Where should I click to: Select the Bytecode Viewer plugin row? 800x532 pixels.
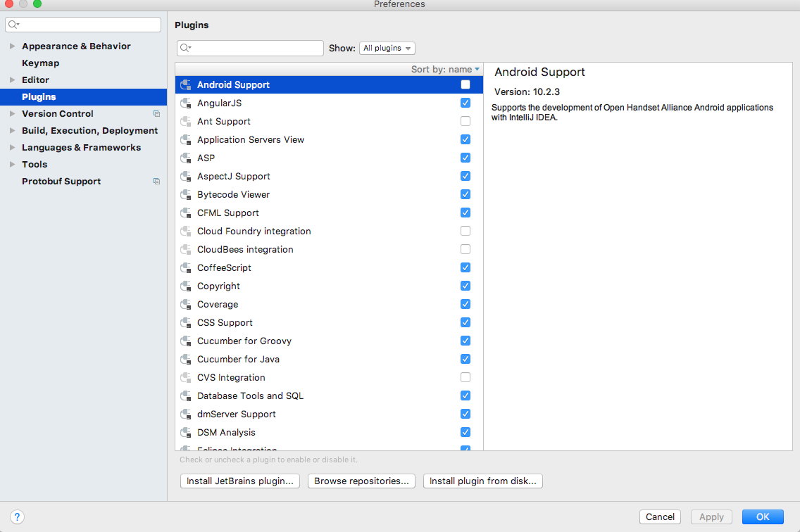tap(329, 195)
